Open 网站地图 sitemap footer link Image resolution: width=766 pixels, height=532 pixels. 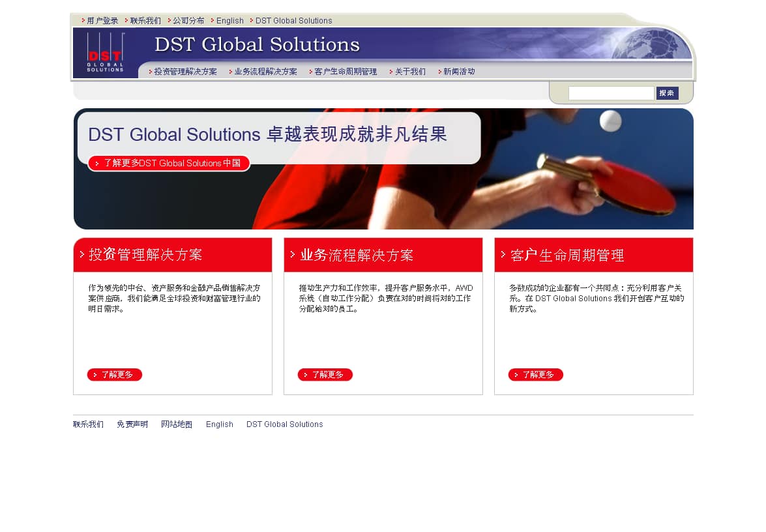(x=177, y=424)
